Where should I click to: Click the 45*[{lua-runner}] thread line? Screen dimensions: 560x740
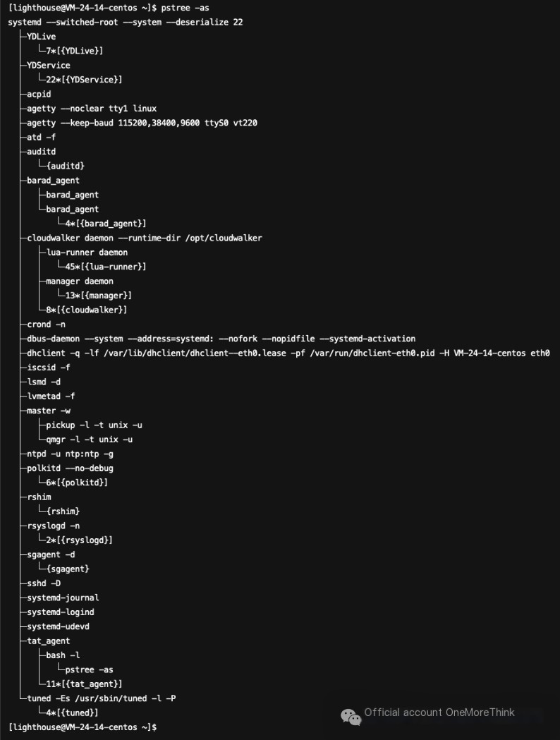pos(106,267)
